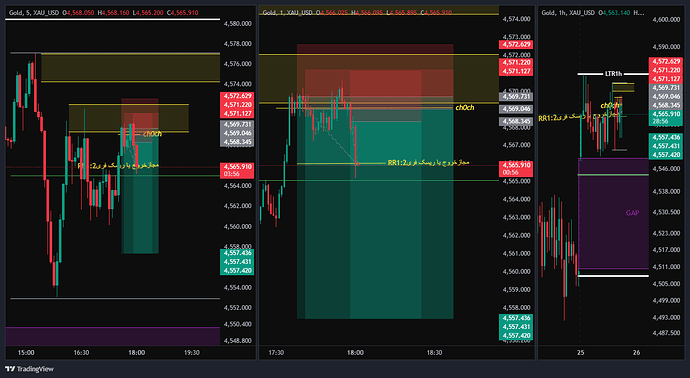Select the 'Gold, 1h, XAU_USD' chart title
Screen dimensions: 690x378
[568, 13]
